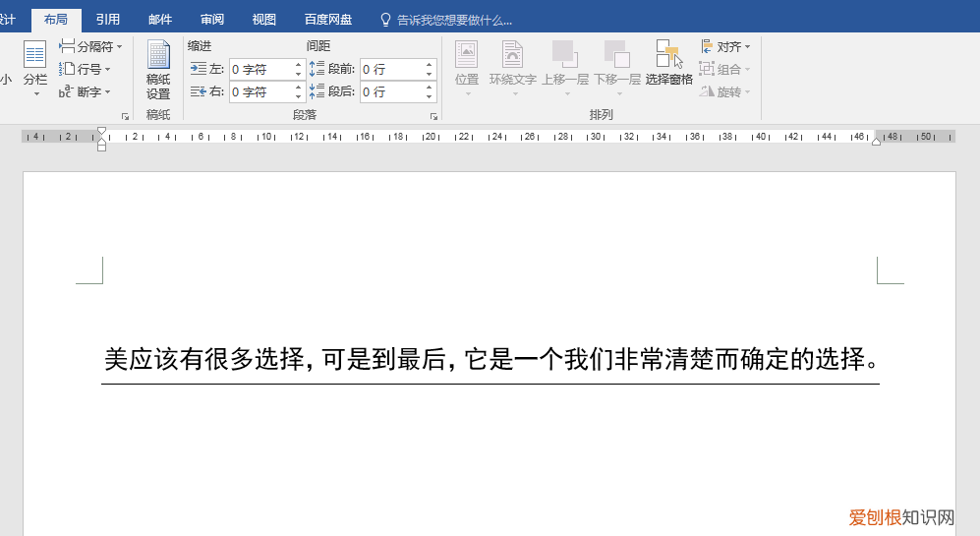Image resolution: width=980 pixels, height=536 pixels.
Task: Increase the left indent value
Action: (x=298, y=65)
